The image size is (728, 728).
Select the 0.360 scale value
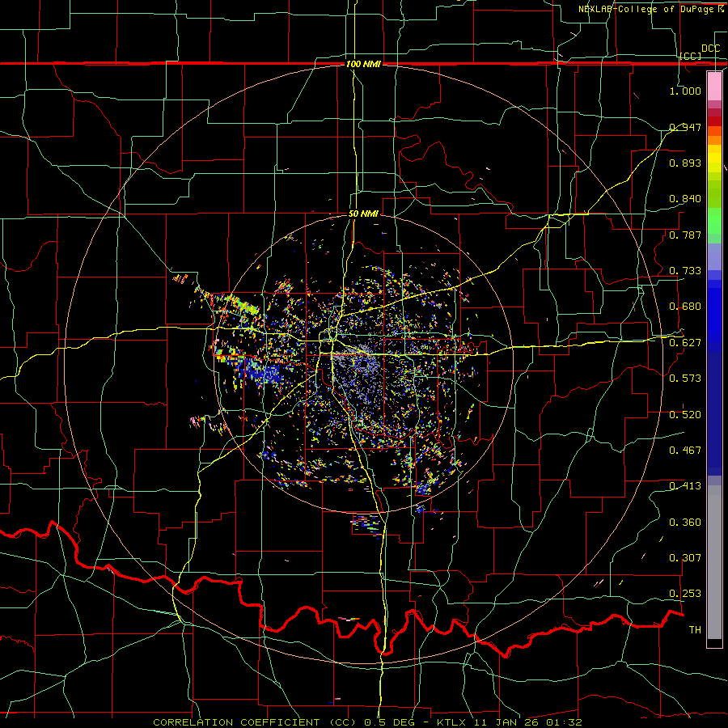(x=685, y=523)
